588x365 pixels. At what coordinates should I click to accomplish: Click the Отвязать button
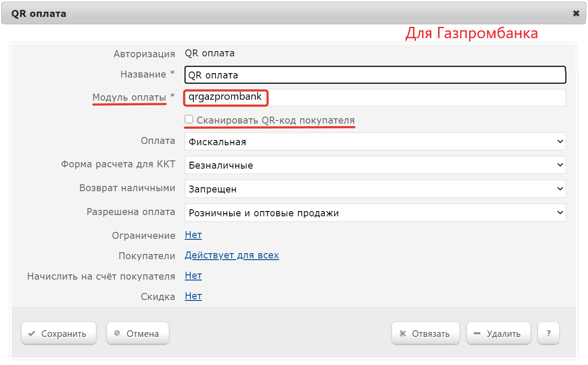pos(426,333)
